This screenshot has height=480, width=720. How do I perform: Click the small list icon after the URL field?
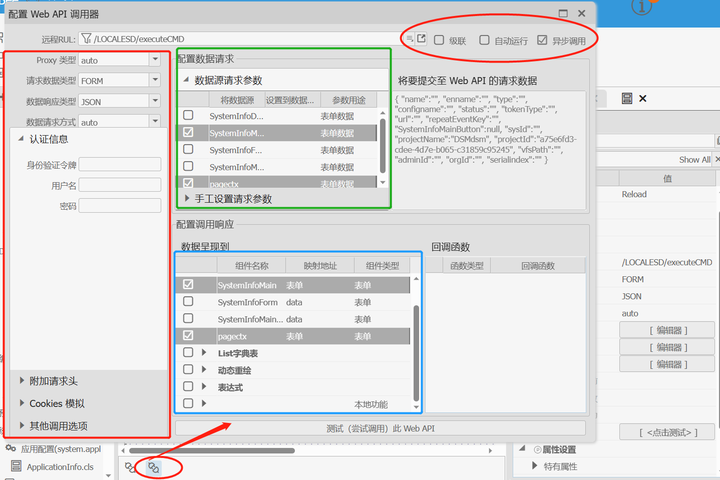coord(408,39)
